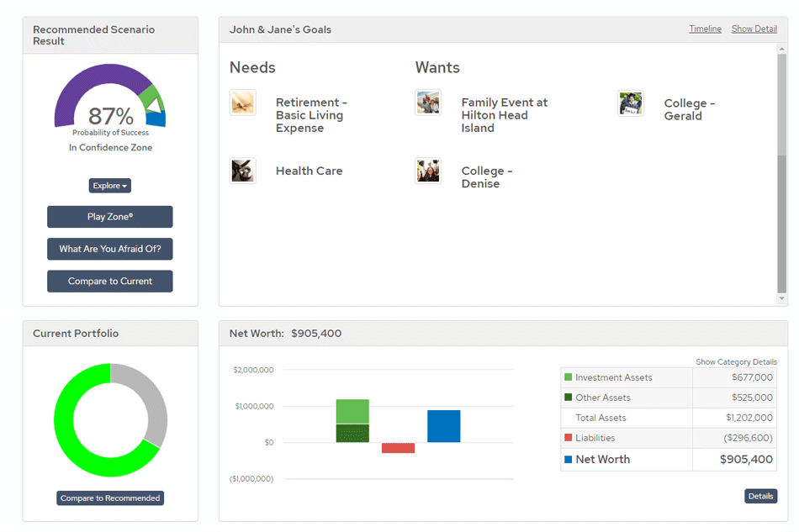
Task: Click the $1,202,000 Total Assets value
Action: [749, 418]
